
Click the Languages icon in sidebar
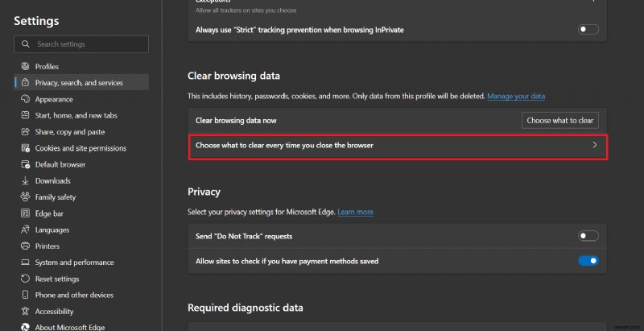(24, 230)
